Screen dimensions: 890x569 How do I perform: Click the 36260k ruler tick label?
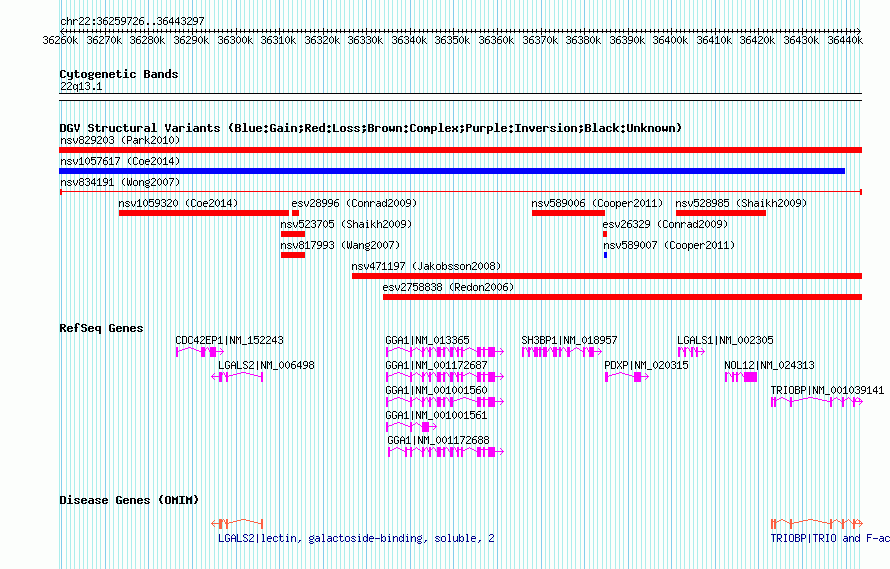click(60, 40)
